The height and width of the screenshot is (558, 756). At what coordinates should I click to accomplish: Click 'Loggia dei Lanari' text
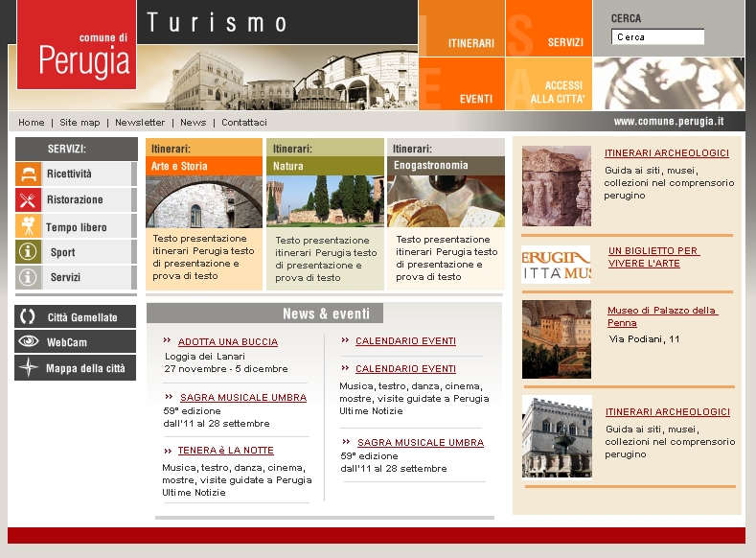tap(205, 357)
